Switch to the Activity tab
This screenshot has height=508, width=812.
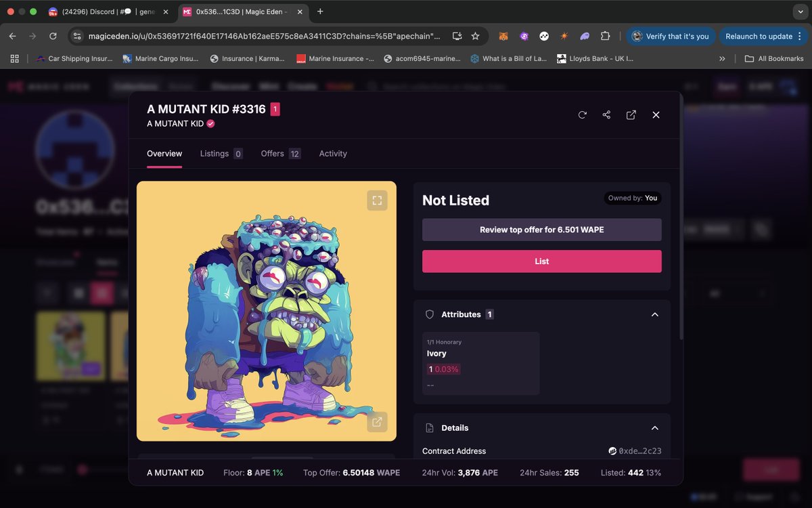(333, 154)
